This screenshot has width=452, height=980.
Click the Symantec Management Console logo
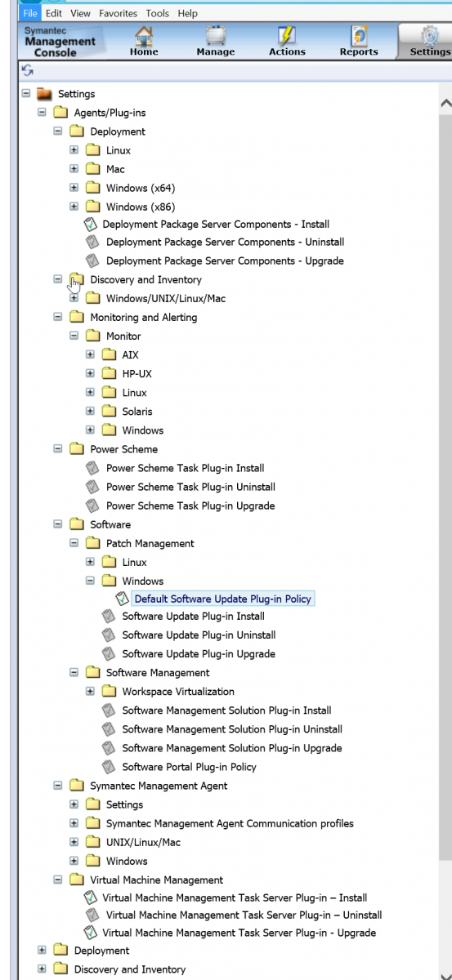point(60,41)
